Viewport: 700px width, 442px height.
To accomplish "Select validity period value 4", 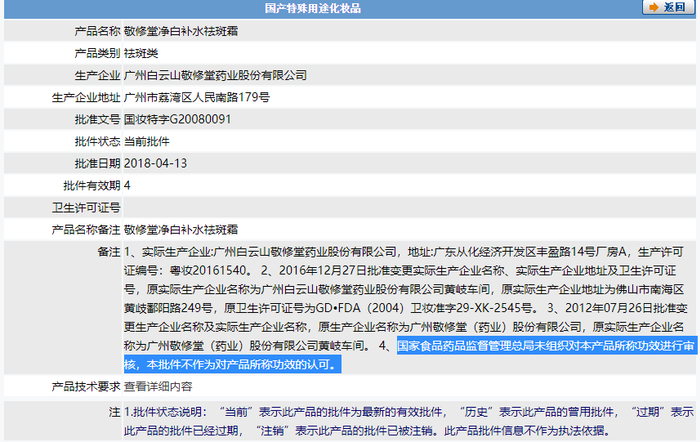I will coord(127,185).
